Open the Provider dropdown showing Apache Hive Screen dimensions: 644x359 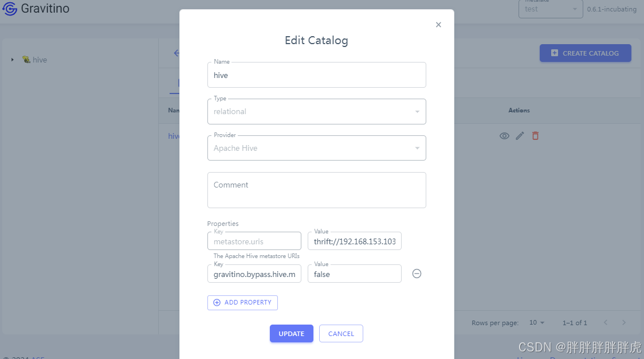tap(316, 148)
